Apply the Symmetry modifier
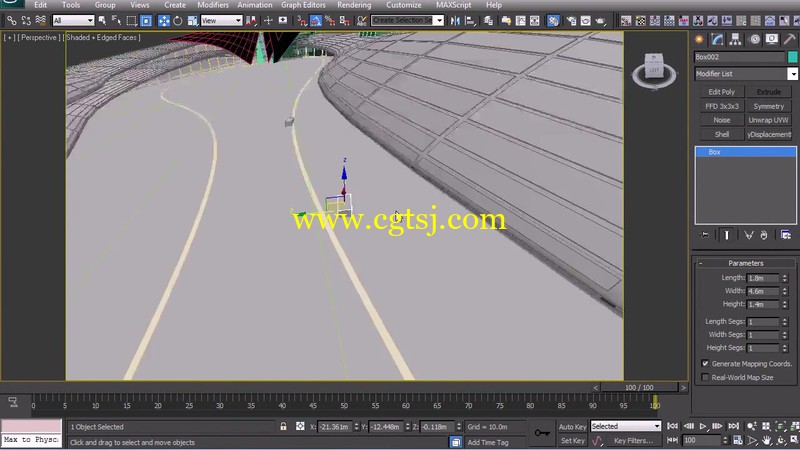Viewport: 800px width, 450px height. point(768,106)
